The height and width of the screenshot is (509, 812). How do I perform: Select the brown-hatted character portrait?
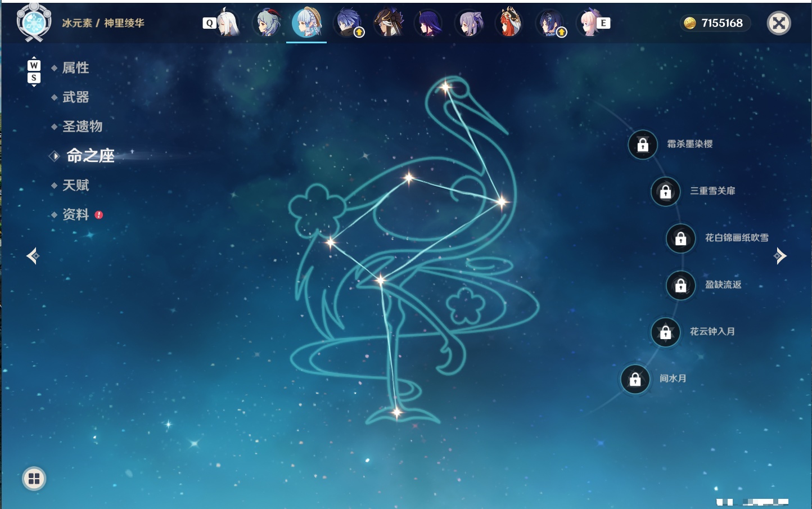[x=389, y=23]
